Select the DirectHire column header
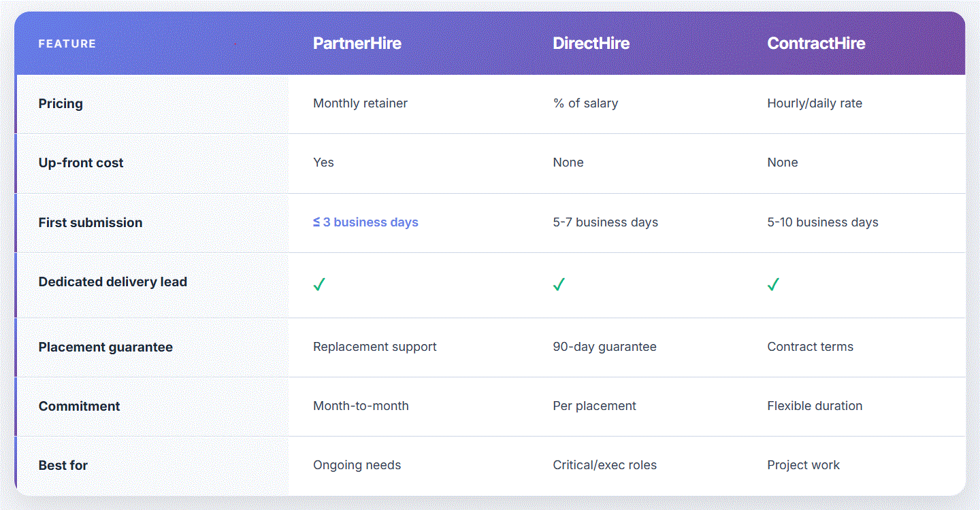 pyautogui.click(x=591, y=44)
